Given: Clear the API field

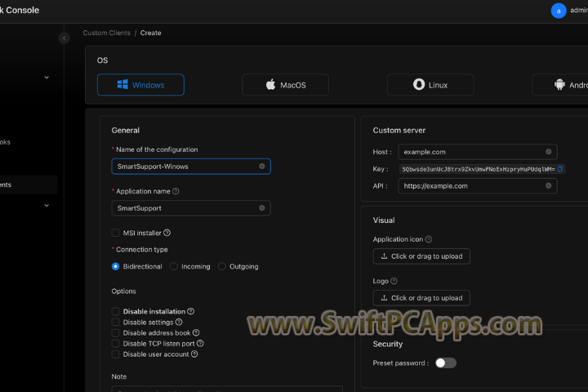Looking at the screenshot, I should (x=548, y=186).
